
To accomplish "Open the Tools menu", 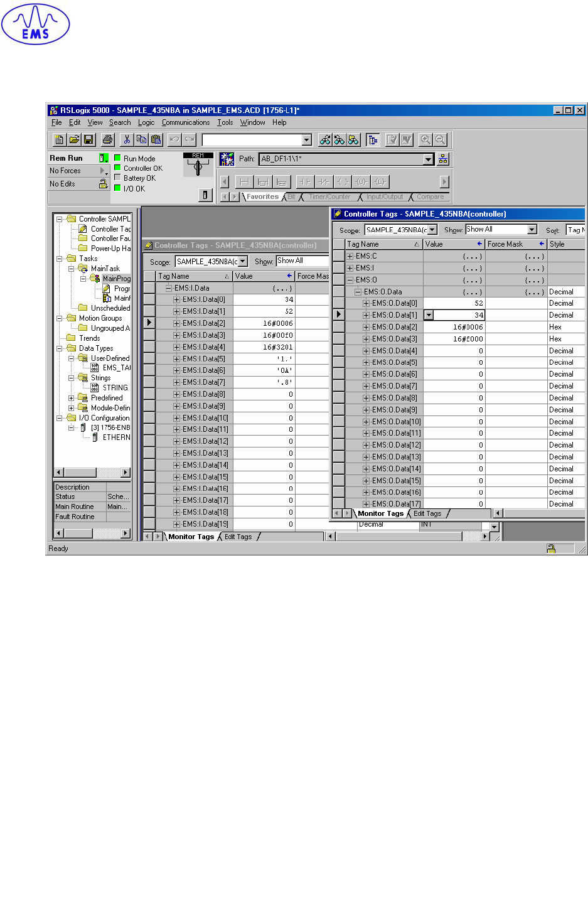I will coord(225,122).
